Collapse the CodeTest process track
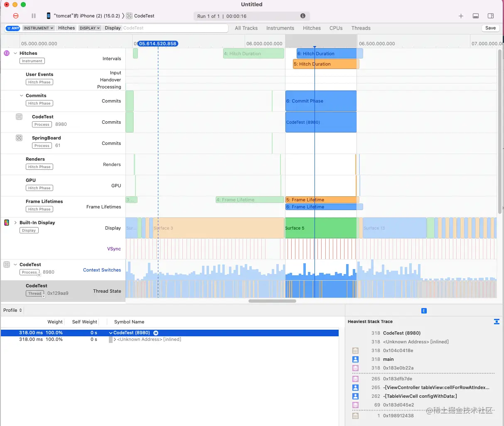This screenshot has width=504, height=426. click(x=15, y=264)
